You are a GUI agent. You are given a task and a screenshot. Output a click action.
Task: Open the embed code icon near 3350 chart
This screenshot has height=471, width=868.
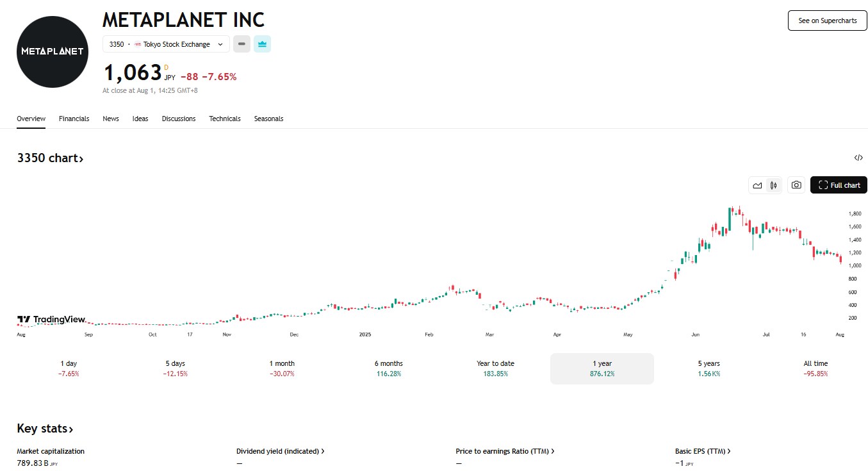858,157
